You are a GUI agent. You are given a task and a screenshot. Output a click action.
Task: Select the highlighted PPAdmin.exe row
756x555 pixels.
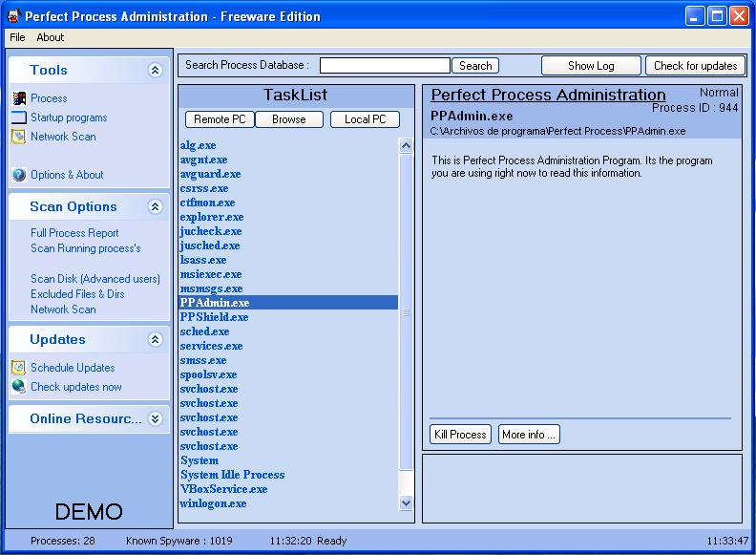(288, 303)
